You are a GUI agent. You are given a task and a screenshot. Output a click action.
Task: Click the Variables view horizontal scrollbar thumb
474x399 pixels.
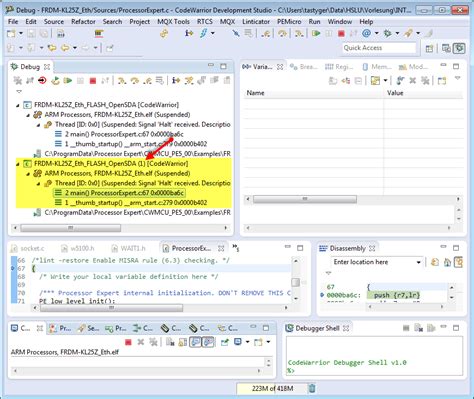(x=305, y=199)
